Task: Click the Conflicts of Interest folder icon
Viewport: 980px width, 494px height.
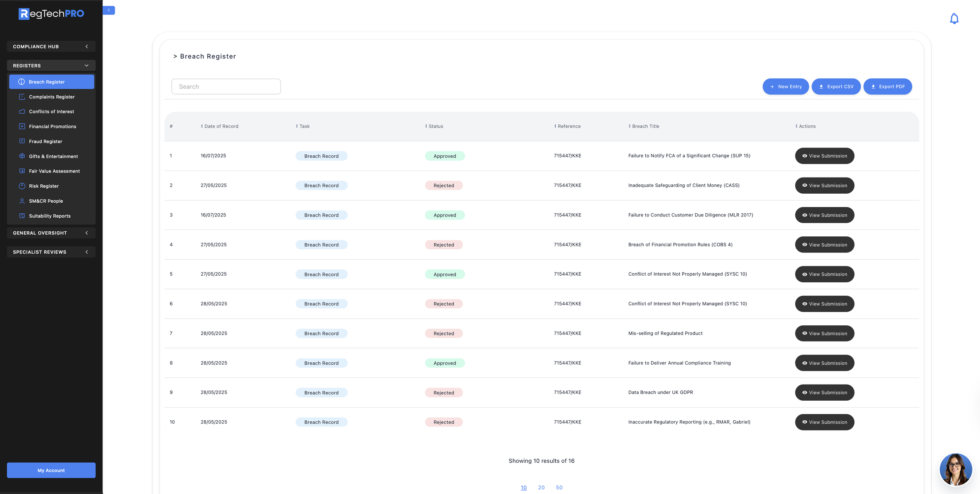Action: coord(22,111)
